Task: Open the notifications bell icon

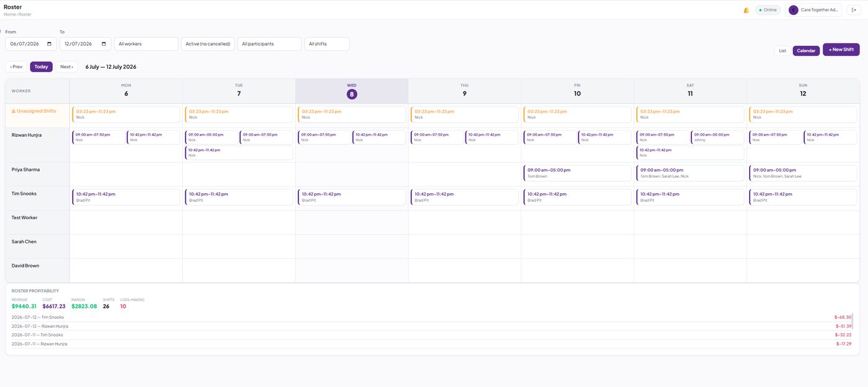Action: coord(746,10)
